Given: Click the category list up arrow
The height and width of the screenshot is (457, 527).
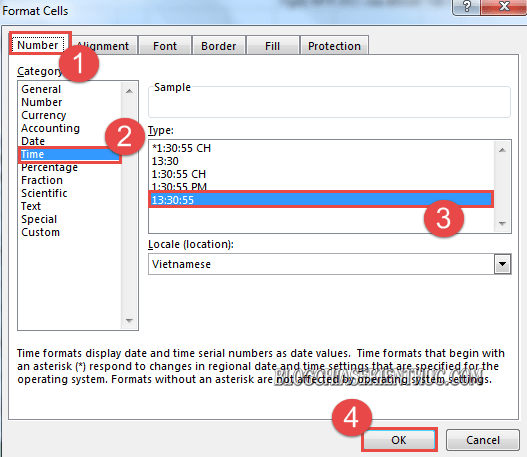Looking at the screenshot, I should [x=129, y=91].
